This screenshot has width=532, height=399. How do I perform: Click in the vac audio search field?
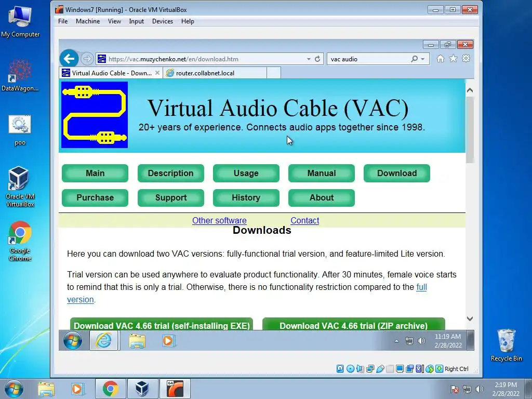(x=368, y=59)
